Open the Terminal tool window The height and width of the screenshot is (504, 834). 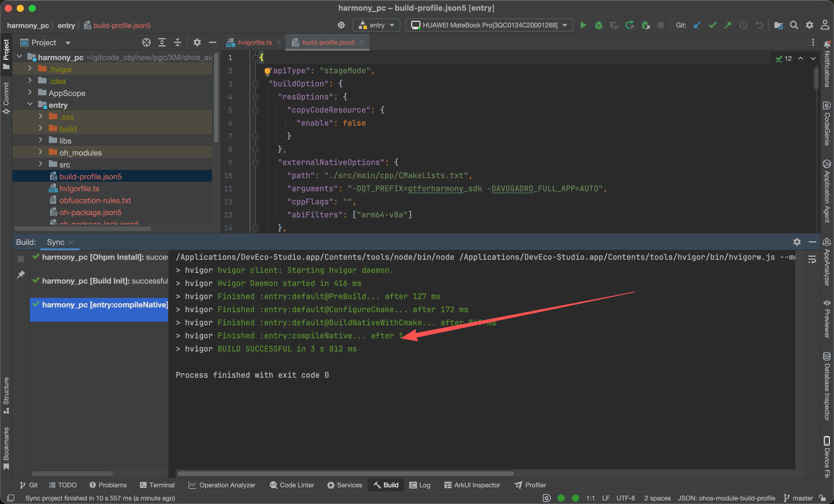click(x=157, y=485)
